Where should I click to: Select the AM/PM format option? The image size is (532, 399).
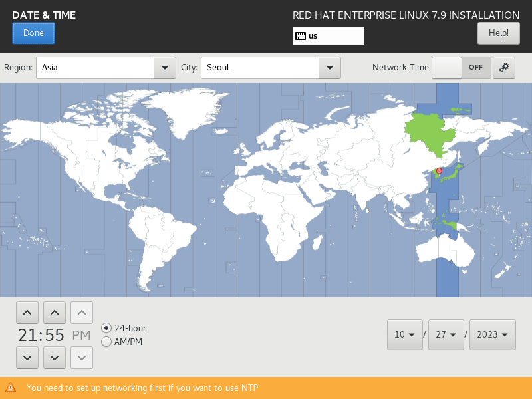pyautogui.click(x=122, y=342)
